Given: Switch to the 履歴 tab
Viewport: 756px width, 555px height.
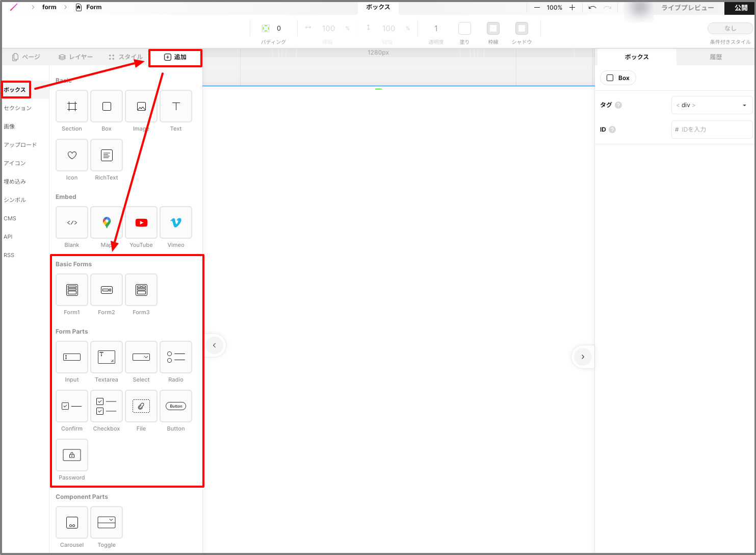Looking at the screenshot, I should point(716,57).
